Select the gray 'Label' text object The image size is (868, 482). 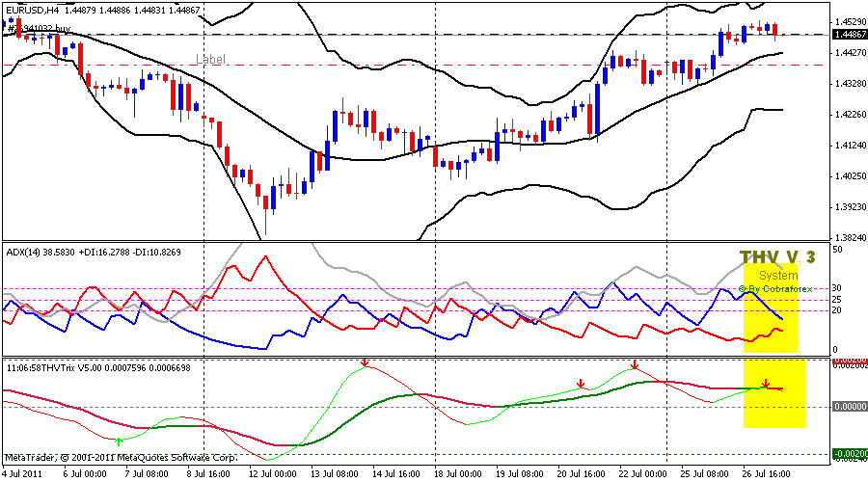(x=210, y=59)
